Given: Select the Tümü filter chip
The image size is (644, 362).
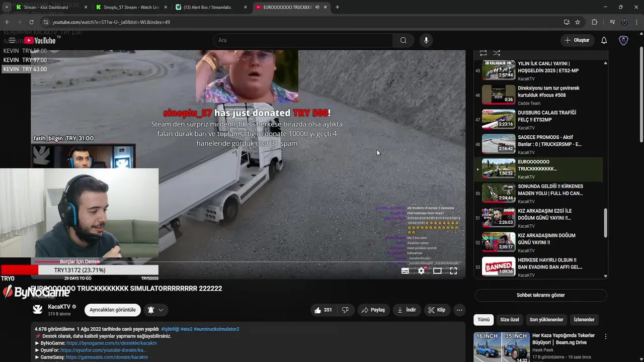Looking at the screenshot, I should click(484, 320).
